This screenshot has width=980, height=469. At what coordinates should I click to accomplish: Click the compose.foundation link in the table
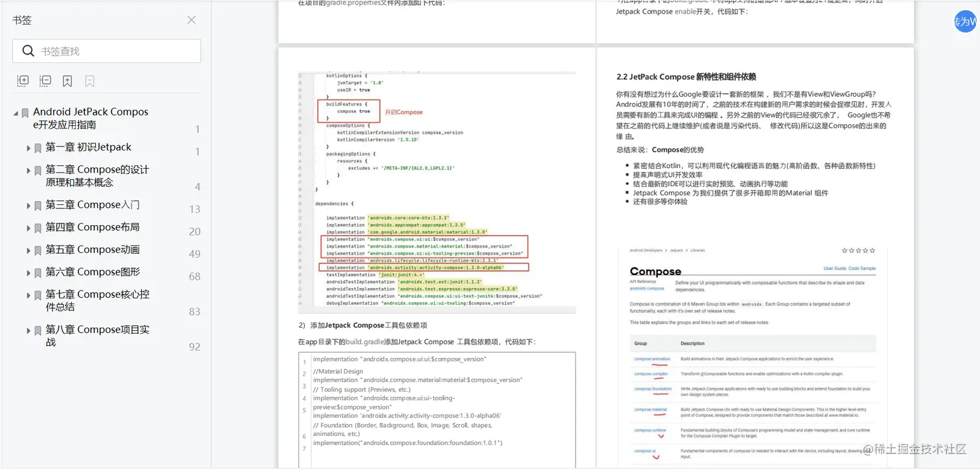click(653, 389)
